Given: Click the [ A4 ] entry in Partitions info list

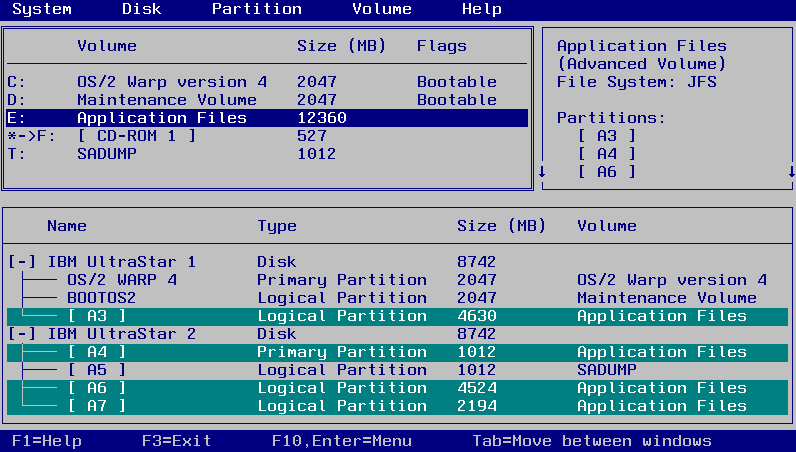Looking at the screenshot, I should 607,154.
